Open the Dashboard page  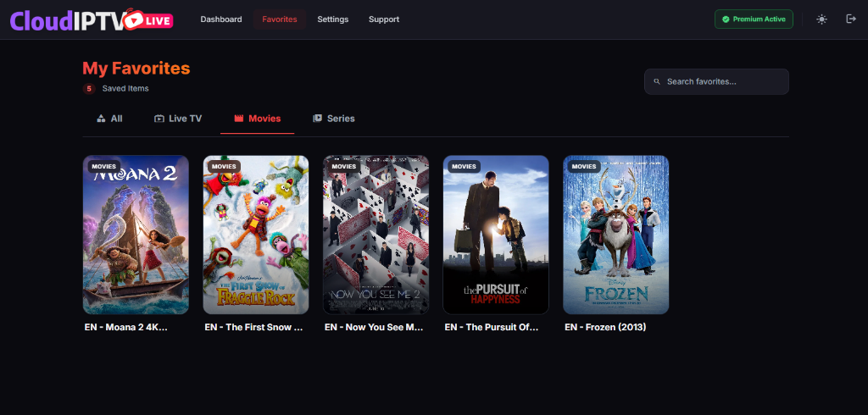click(220, 19)
